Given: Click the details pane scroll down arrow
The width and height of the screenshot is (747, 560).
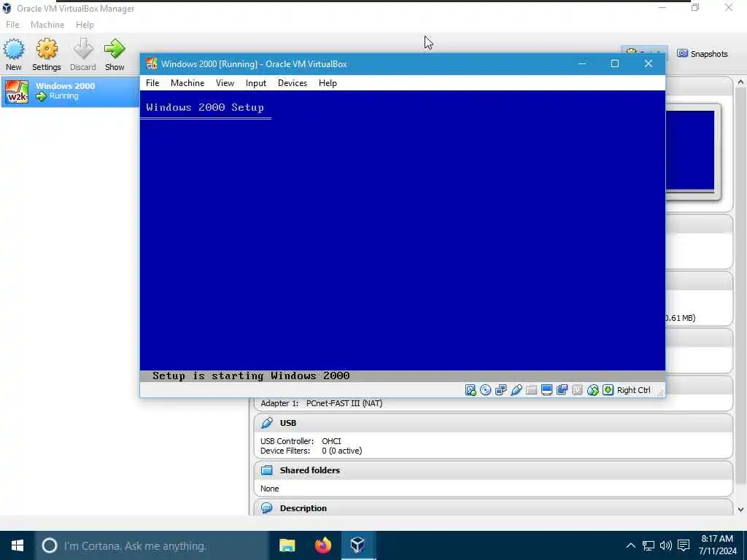Looking at the screenshot, I should click(740, 510).
